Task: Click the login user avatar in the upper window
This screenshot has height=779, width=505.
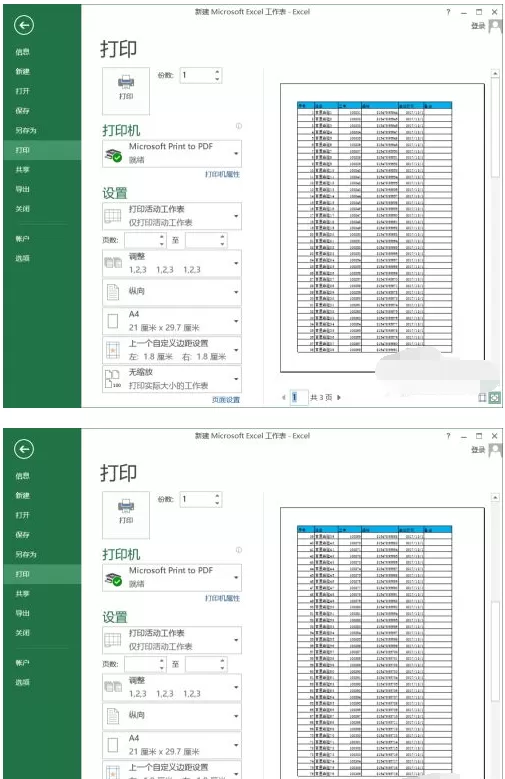Action: pyautogui.click(x=495, y=26)
